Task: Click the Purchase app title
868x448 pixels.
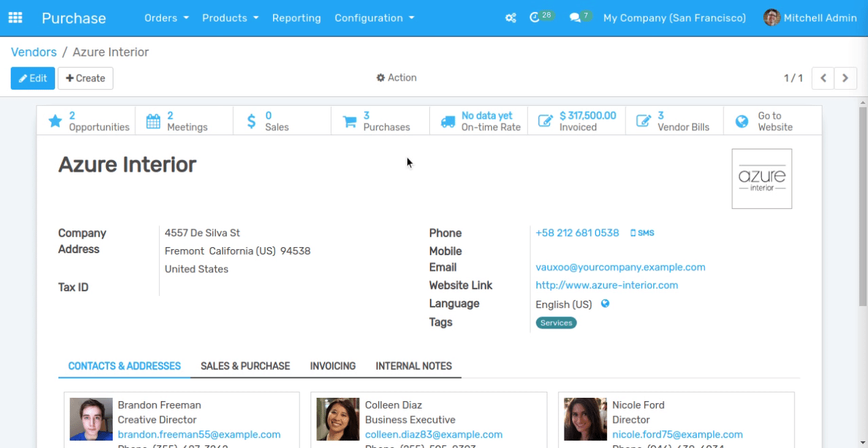Action: 74,18
